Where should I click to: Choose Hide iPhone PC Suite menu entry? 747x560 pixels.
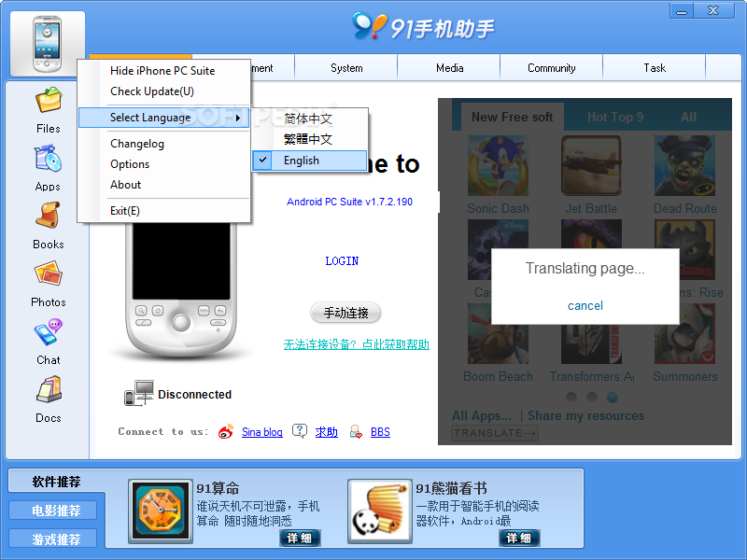click(164, 71)
